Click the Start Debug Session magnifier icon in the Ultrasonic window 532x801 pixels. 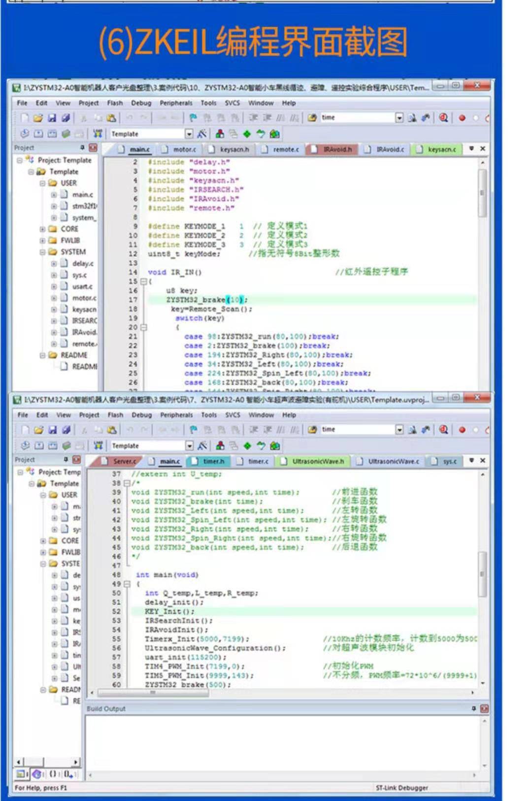(x=443, y=430)
